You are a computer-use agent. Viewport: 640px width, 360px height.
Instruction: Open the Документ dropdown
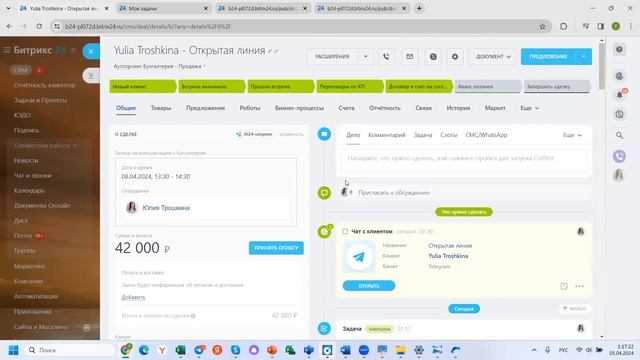[493, 56]
